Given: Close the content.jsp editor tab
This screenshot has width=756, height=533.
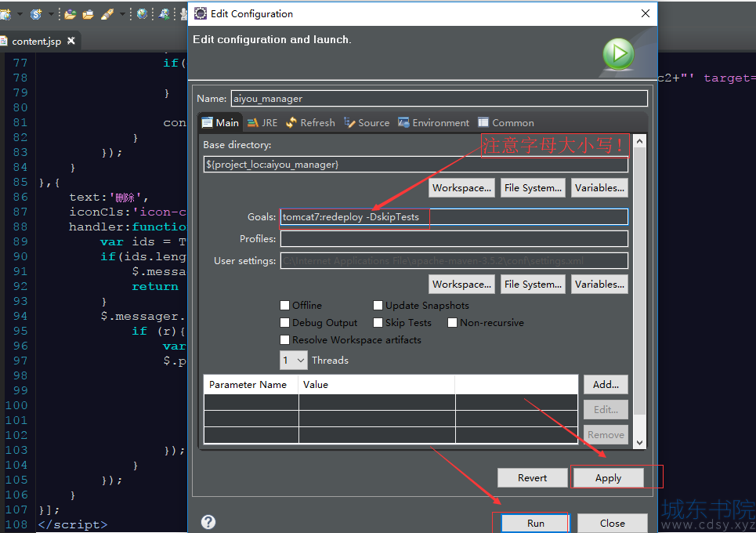Looking at the screenshot, I should coord(71,41).
